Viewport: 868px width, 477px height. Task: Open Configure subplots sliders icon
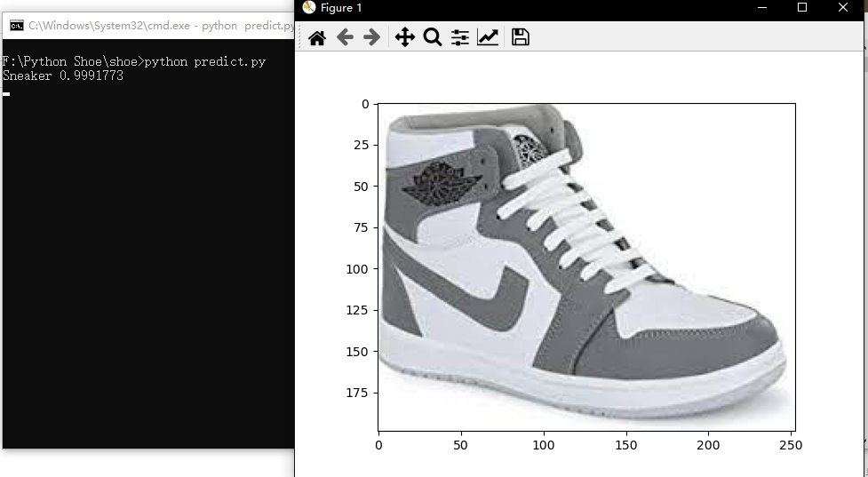(x=460, y=37)
